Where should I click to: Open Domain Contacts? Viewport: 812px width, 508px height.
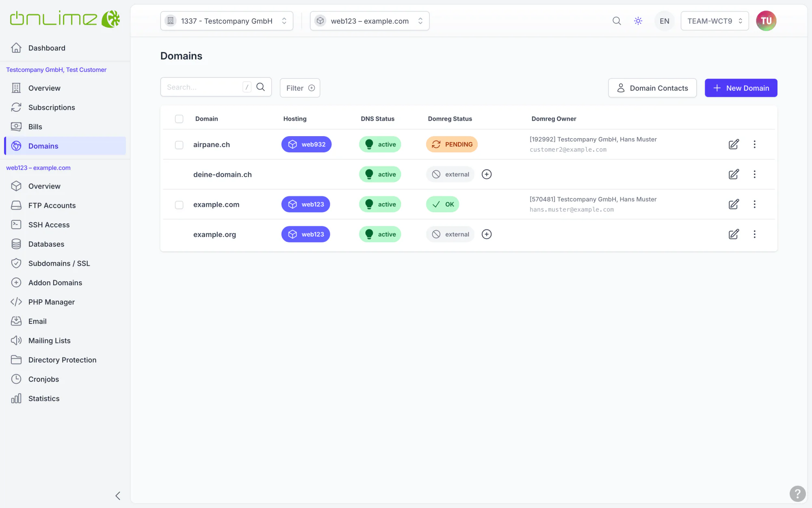coord(652,88)
